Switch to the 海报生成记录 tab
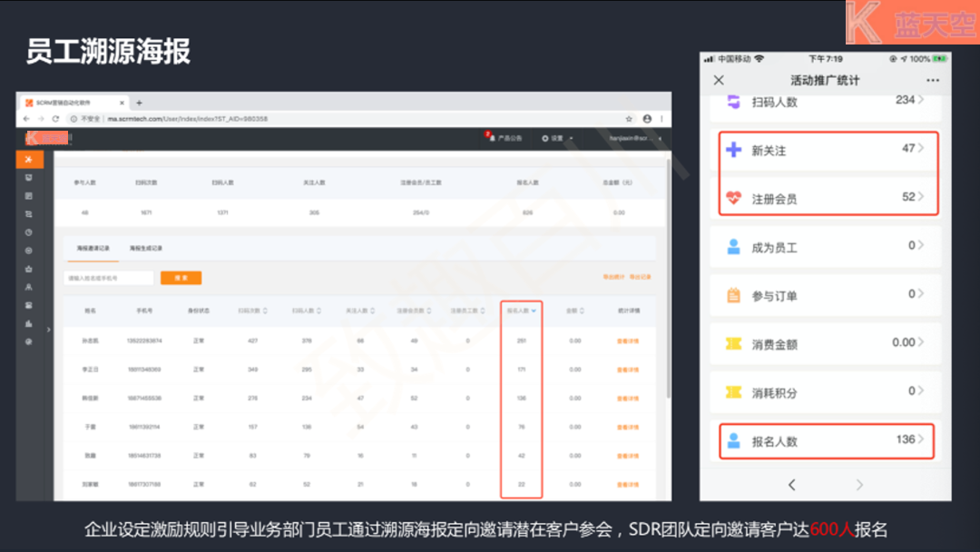The image size is (980, 552). pos(145,248)
